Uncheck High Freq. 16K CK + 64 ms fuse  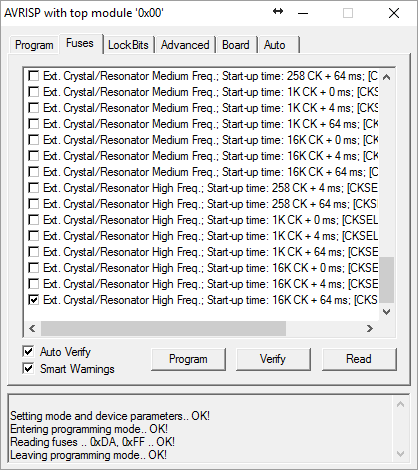click(x=34, y=300)
